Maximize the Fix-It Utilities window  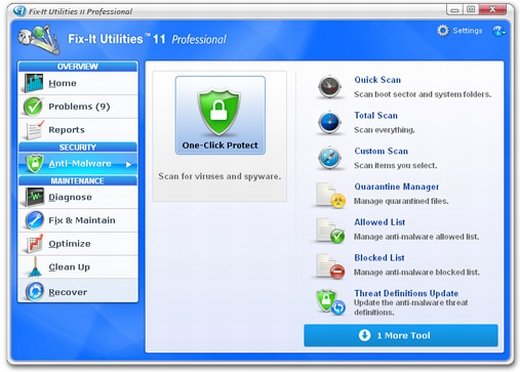pos(470,10)
